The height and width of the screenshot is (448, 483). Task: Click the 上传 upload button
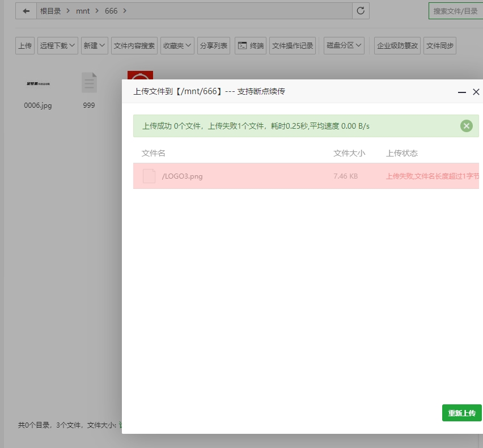(24, 45)
